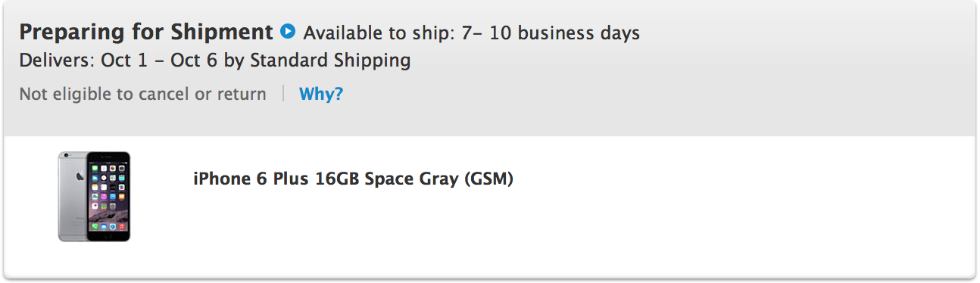Image resolution: width=980 pixels, height=283 pixels.
Task: Click the iPhone 6 Plus product thumbnail
Action: point(95,197)
